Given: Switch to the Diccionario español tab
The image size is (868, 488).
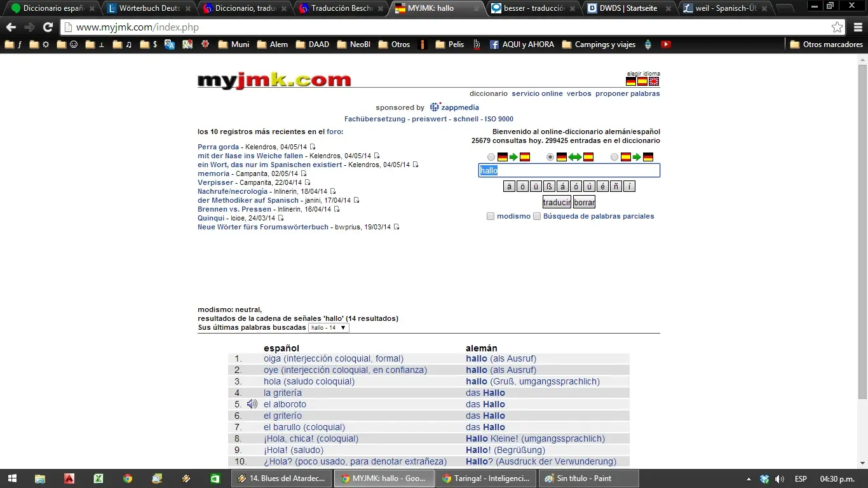Looking at the screenshot, I should coord(53,8).
